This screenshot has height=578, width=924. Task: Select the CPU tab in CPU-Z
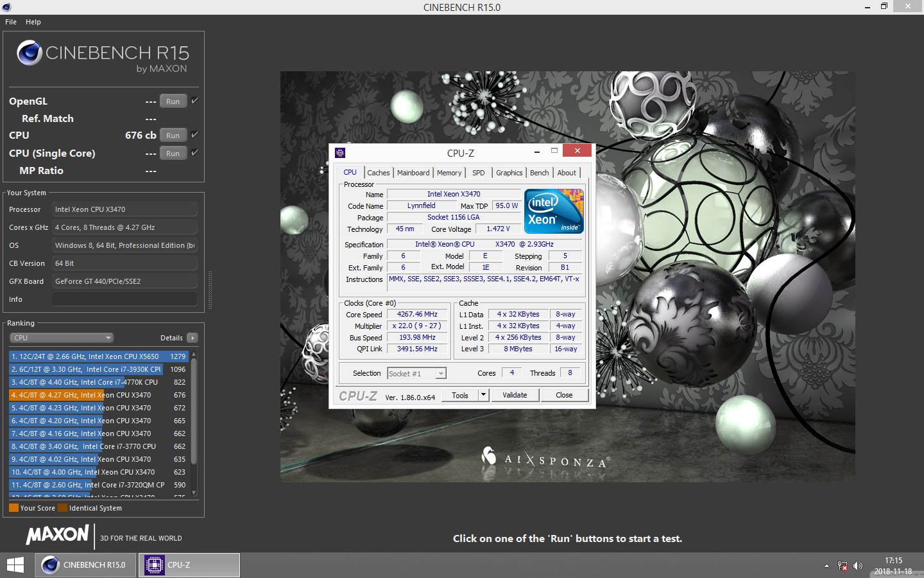(x=350, y=172)
